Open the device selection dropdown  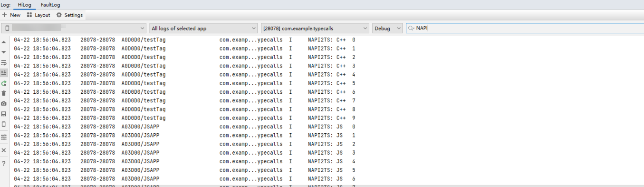[x=74, y=29]
